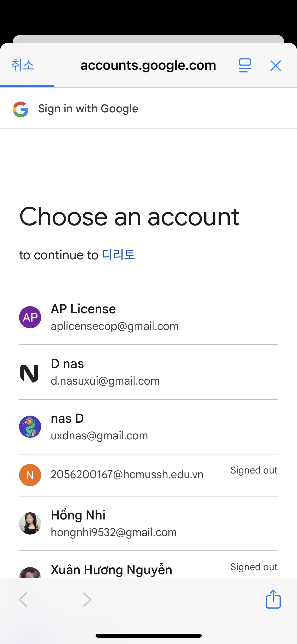Viewport: 297px width, 644px height.
Task: Tap the 취소 cancel button
Action: pyautogui.click(x=23, y=65)
